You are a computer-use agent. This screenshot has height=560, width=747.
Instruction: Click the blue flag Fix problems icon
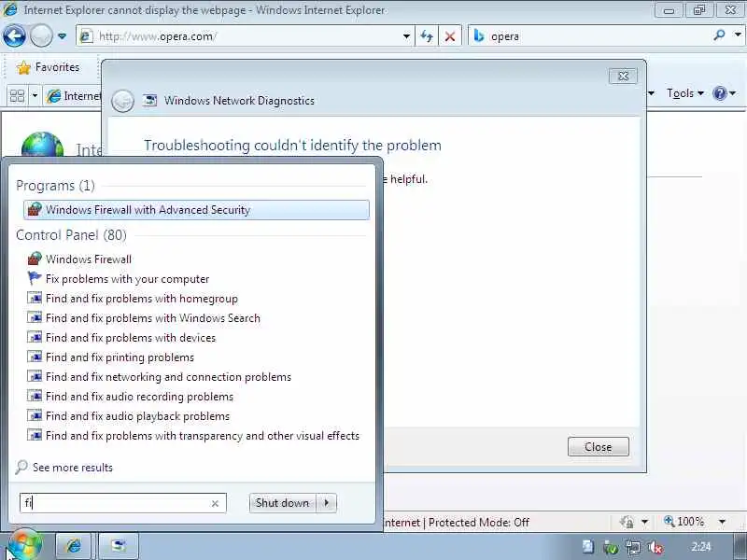coord(35,278)
